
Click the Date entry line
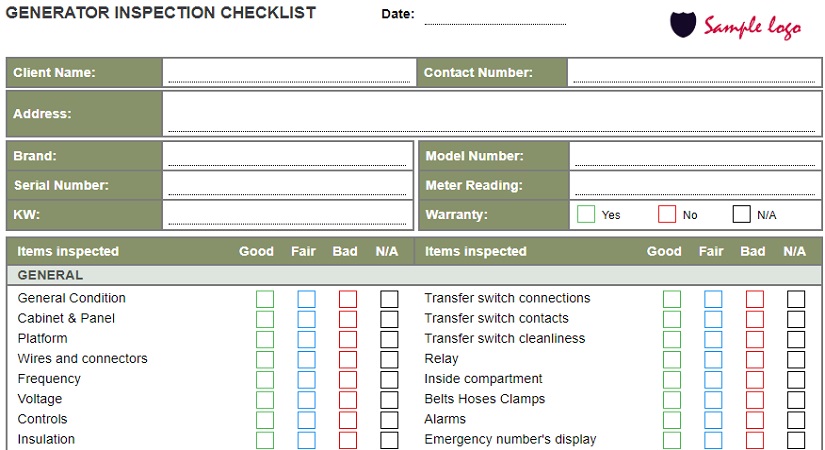(494, 16)
